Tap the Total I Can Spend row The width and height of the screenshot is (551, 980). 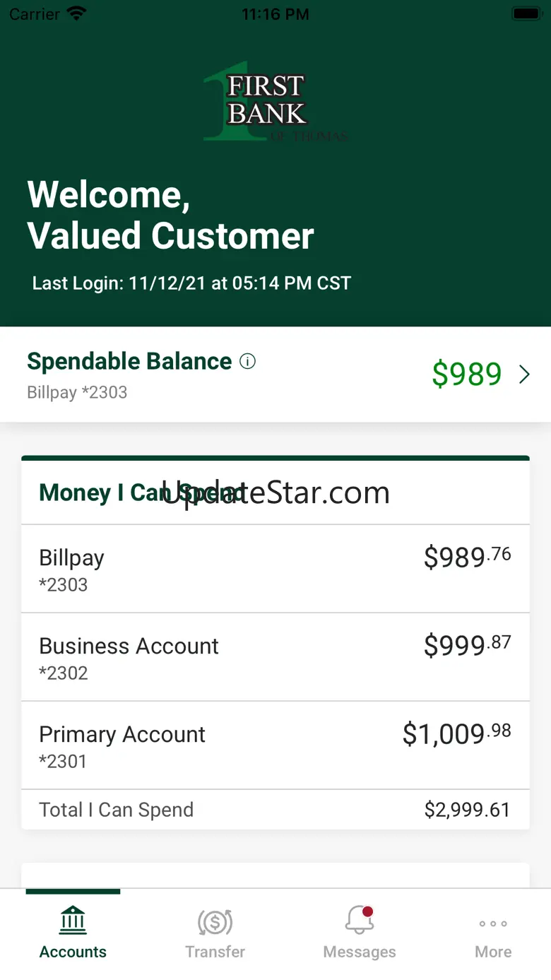[x=275, y=810]
